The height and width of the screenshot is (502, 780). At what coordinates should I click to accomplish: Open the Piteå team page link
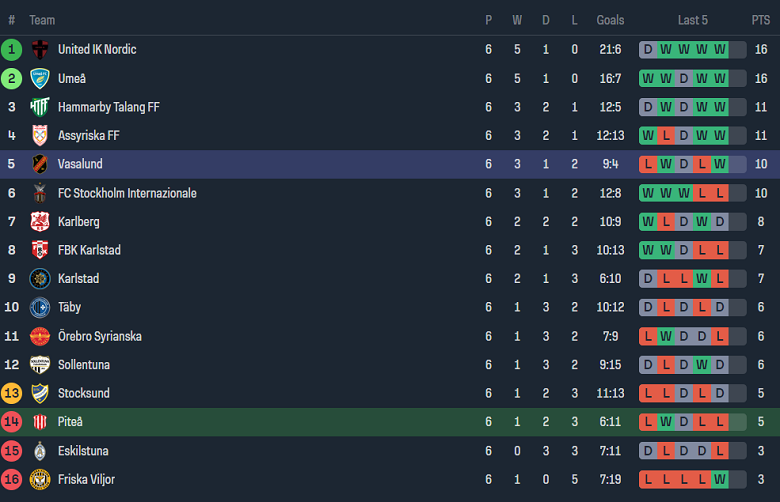point(70,422)
